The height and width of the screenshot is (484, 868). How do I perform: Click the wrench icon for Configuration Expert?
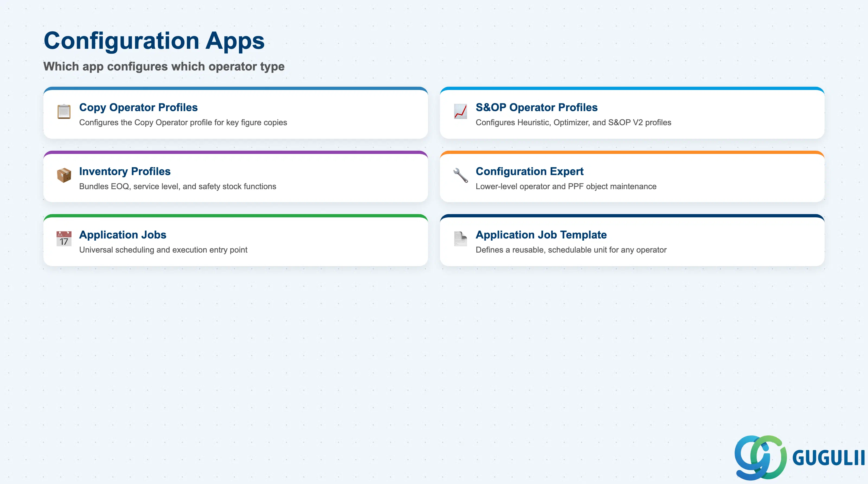click(460, 175)
